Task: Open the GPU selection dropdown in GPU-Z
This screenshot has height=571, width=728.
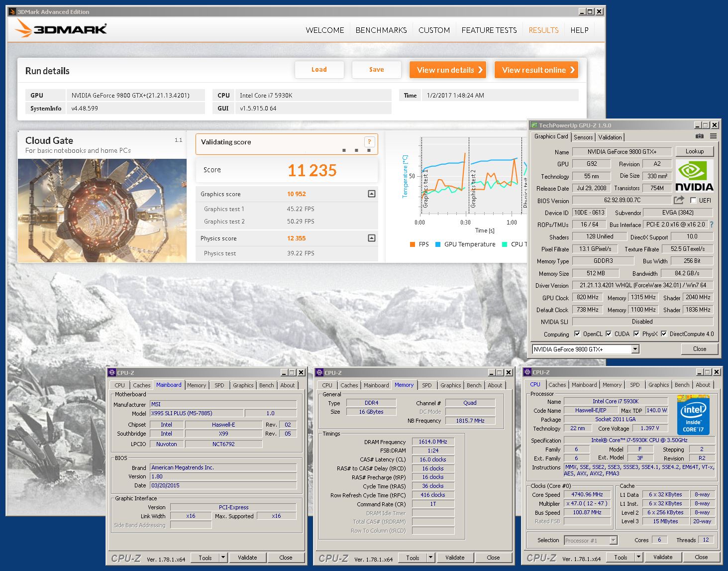Action: click(x=635, y=349)
